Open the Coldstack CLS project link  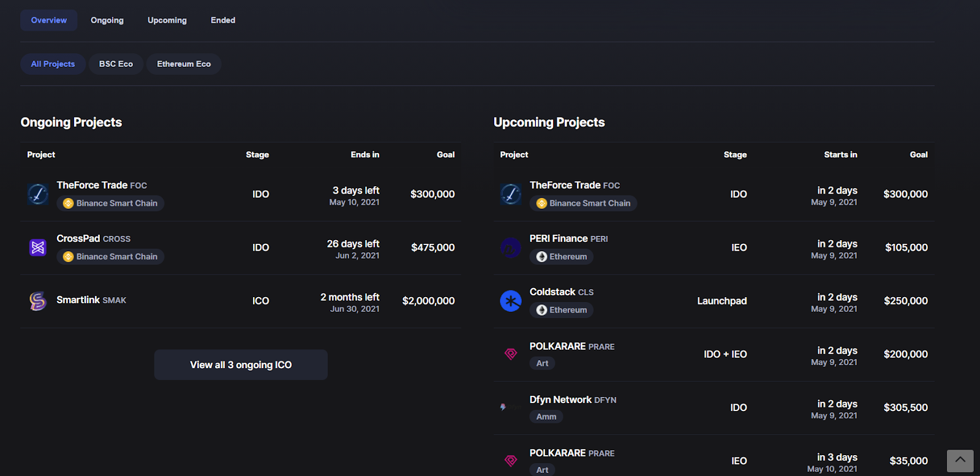(x=562, y=292)
